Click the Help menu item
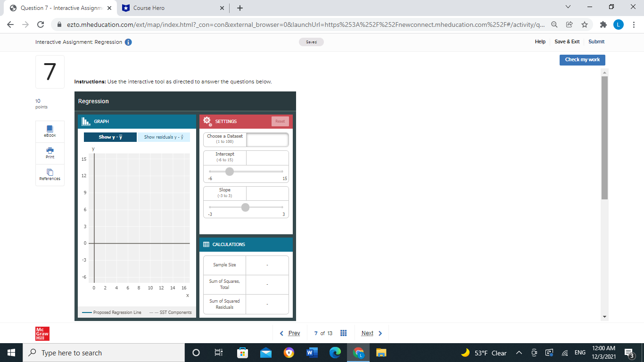The image size is (644, 362). point(540,41)
